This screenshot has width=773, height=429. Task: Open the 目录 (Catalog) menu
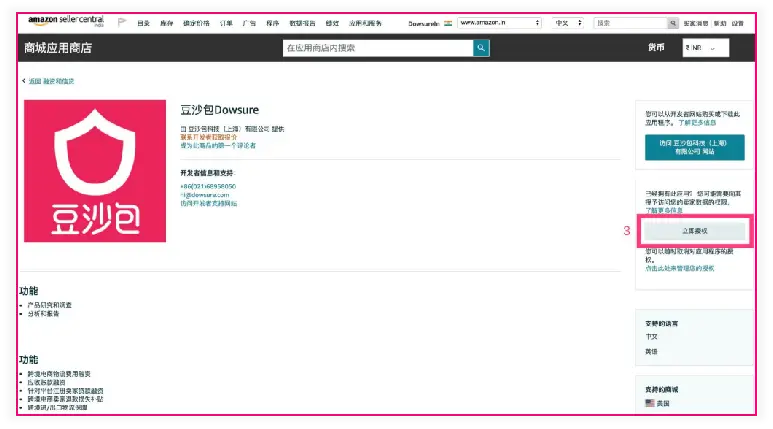coord(143,23)
